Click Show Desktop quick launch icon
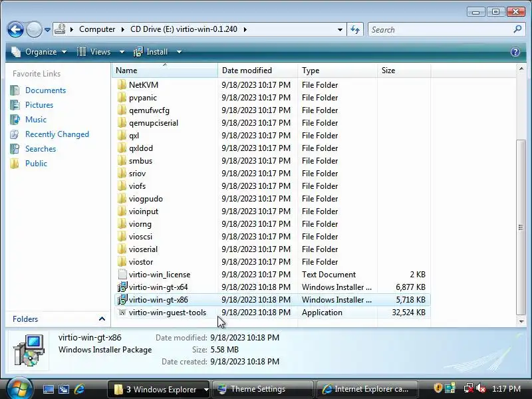Viewport: 532px width, 399px height. 48,389
